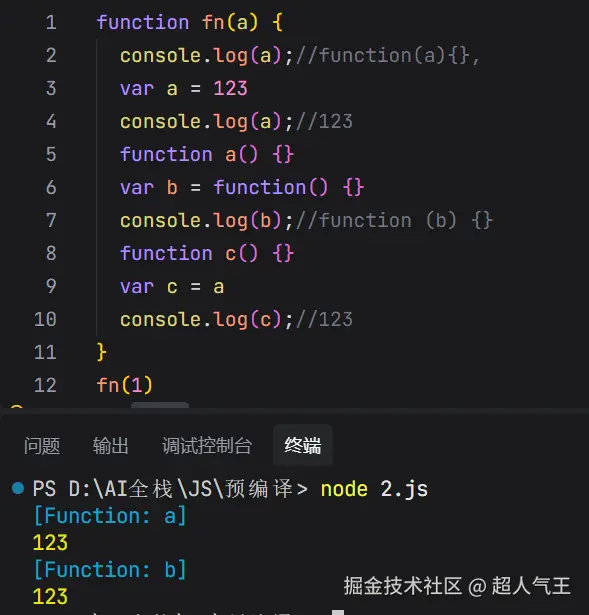Click 'console.log(c);' on line 10

(207, 320)
